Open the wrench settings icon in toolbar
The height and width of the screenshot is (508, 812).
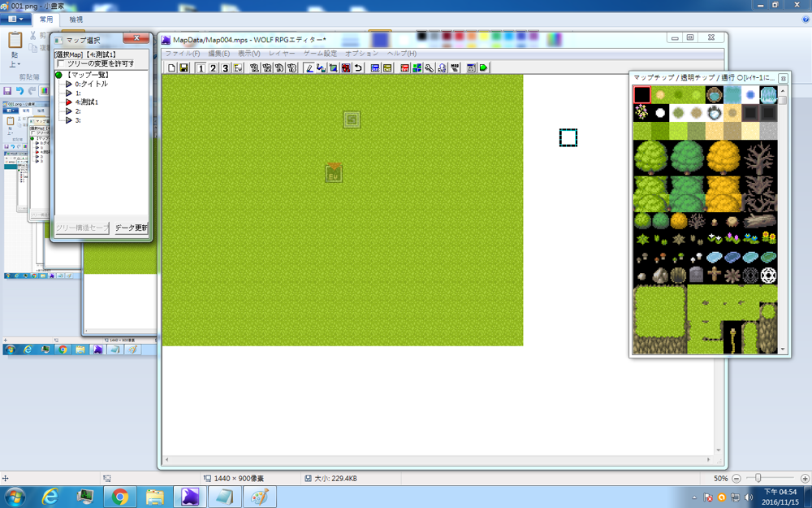click(429, 68)
